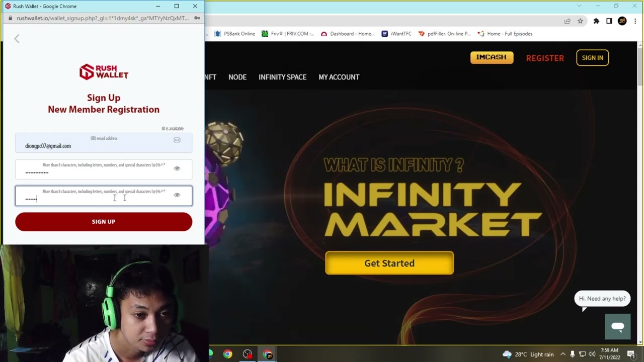Open the IMCASH button on Infinity Market
This screenshot has height=362, width=644.
[x=492, y=57]
